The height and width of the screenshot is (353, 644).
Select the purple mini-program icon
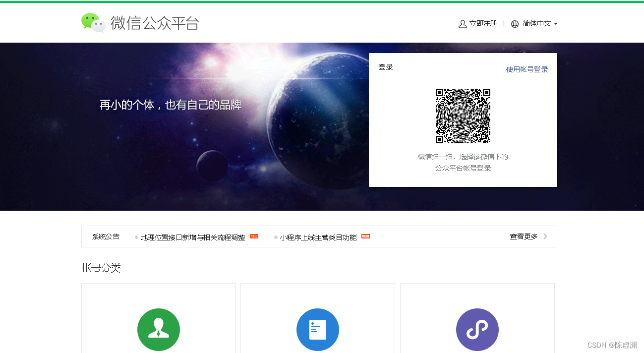coord(477,330)
